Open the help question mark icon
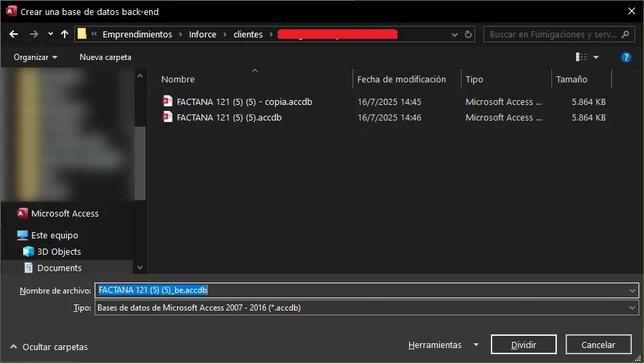The height and width of the screenshot is (363, 644). [x=626, y=57]
